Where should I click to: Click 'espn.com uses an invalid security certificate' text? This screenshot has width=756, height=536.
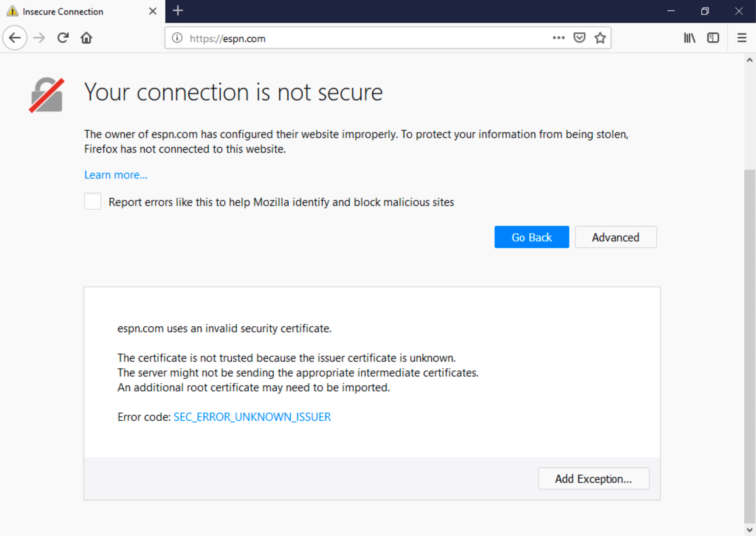(224, 328)
